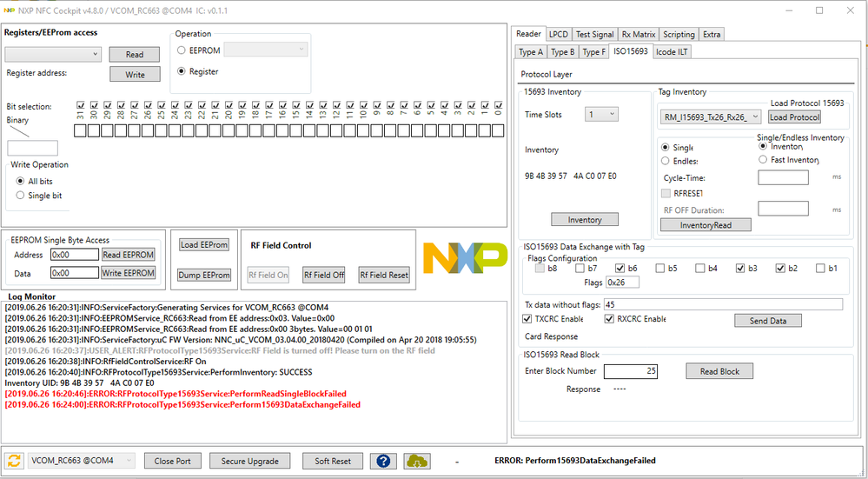Open the Rx Matrix tab
868x479 pixels.
(x=639, y=34)
